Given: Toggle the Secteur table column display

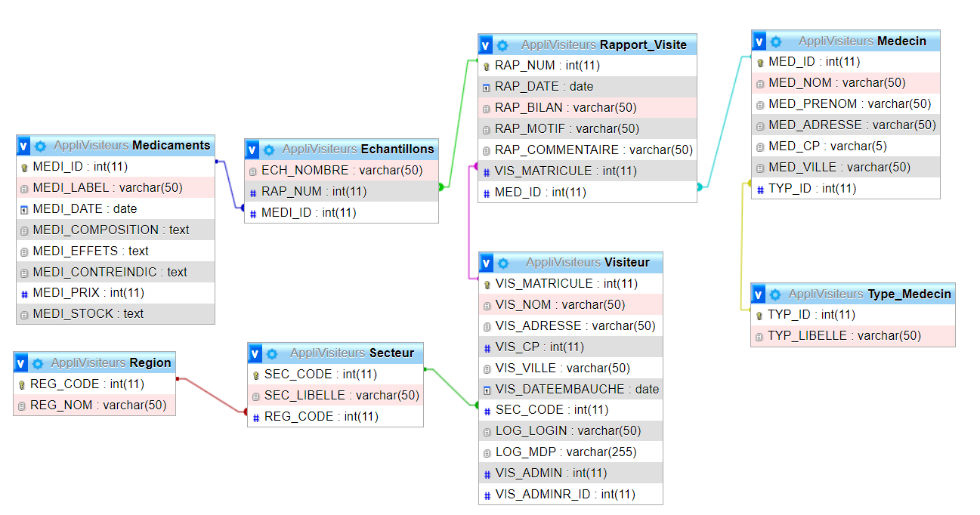Looking at the screenshot, I should (255, 353).
